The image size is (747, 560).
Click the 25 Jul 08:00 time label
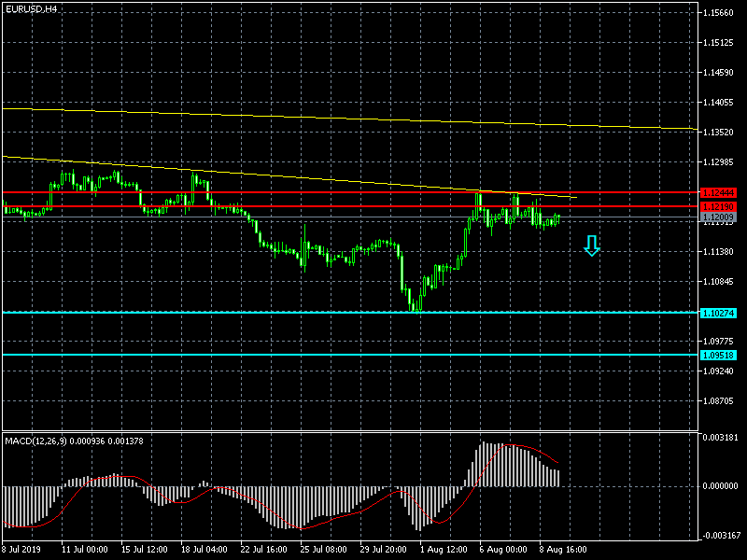(324, 550)
